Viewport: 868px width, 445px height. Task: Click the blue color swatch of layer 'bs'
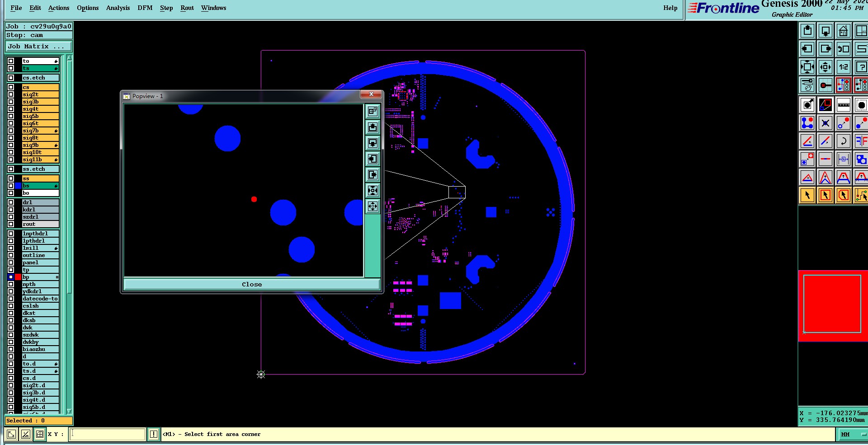coord(18,186)
